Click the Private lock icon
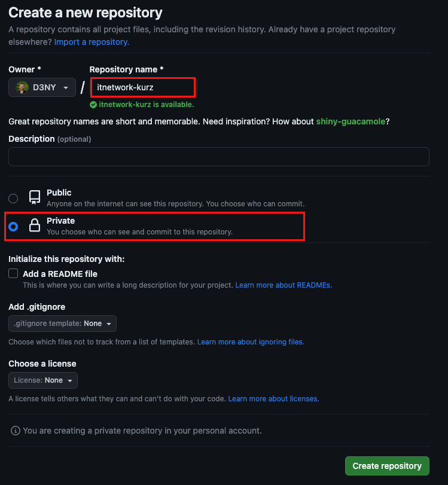 (x=35, y=226)
